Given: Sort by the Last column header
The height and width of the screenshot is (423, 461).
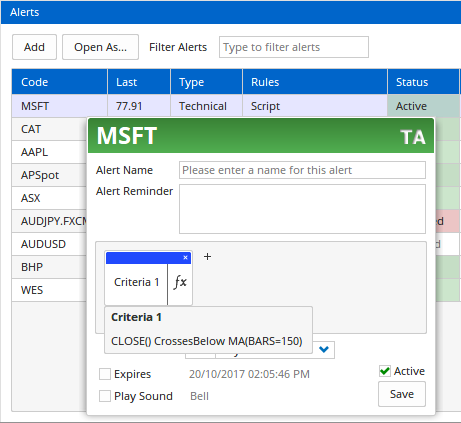Looking at the screenshot, I should coord(139,82).
